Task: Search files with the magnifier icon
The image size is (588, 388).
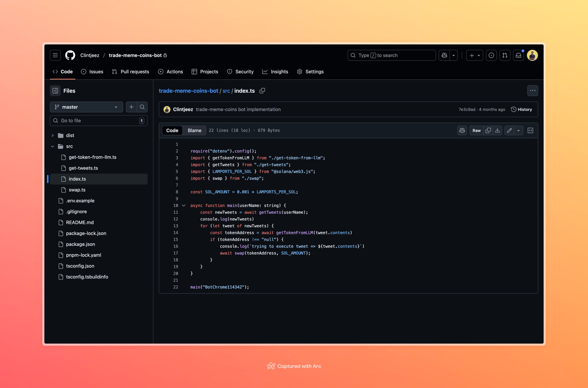Action: click(x=142, y=107)
